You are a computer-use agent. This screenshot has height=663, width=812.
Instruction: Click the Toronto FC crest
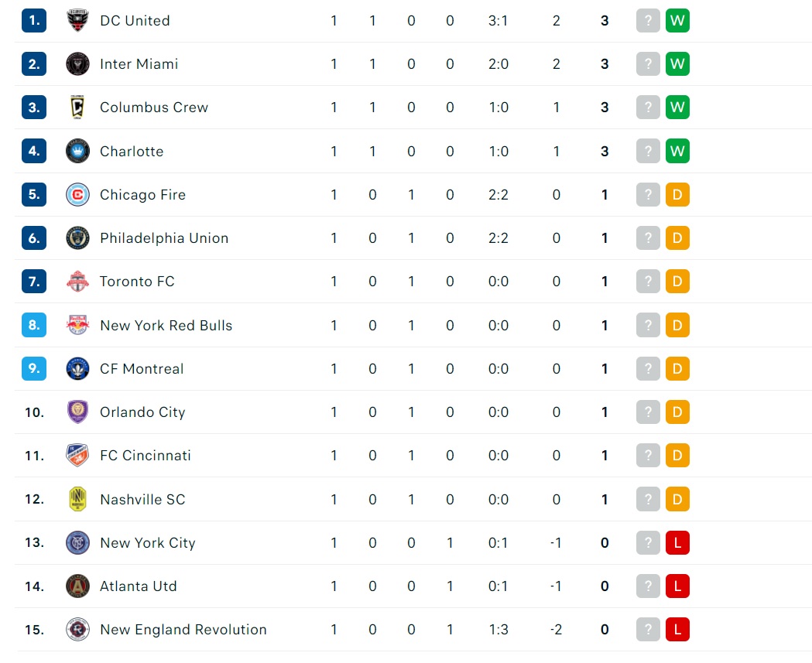(77, 281)
